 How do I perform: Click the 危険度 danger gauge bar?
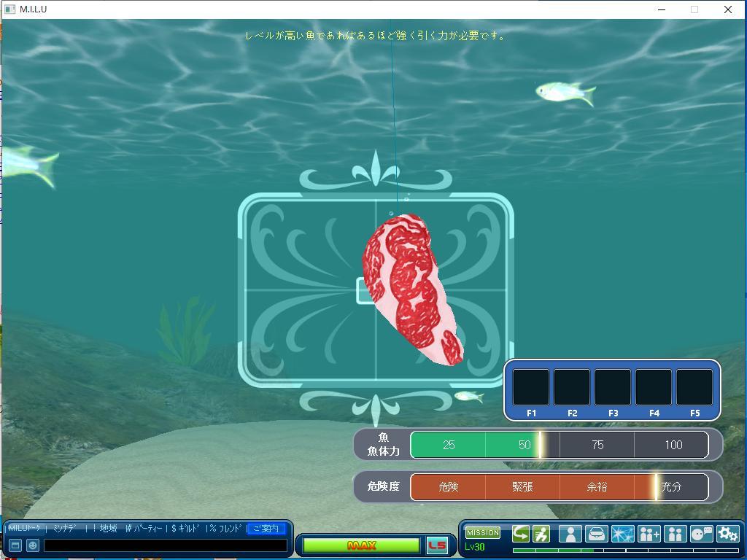560,486
